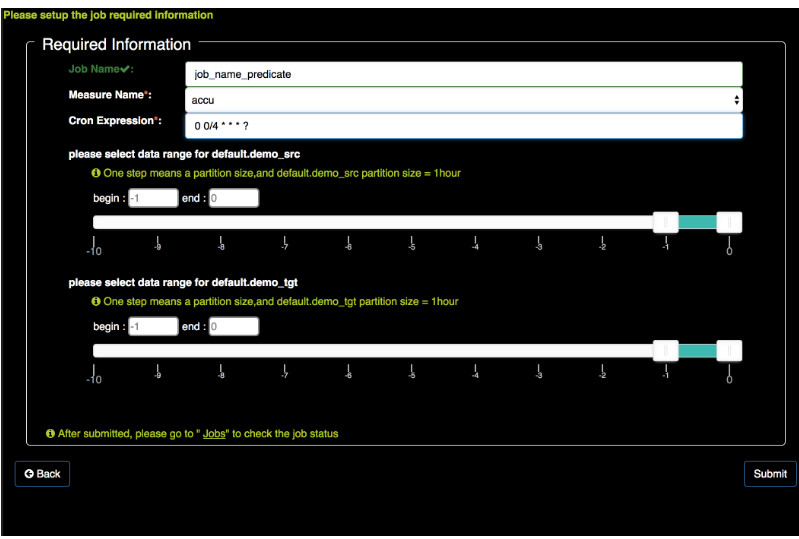The height and width of the screenshot is (539, 799).
Task: Click the begin field for default.demo_src
Action: pos(153,198)
